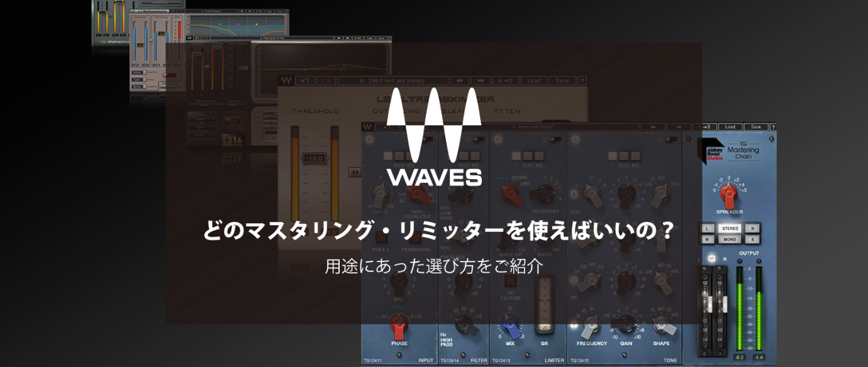
Task: Enable S monitor button
Action: (x=751, y=239)
